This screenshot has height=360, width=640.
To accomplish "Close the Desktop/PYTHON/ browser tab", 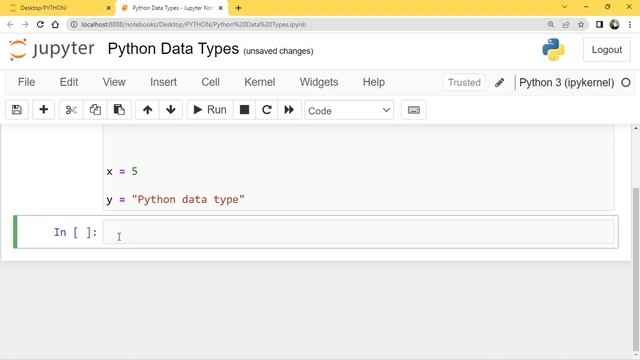I will (x=109, y=8).
